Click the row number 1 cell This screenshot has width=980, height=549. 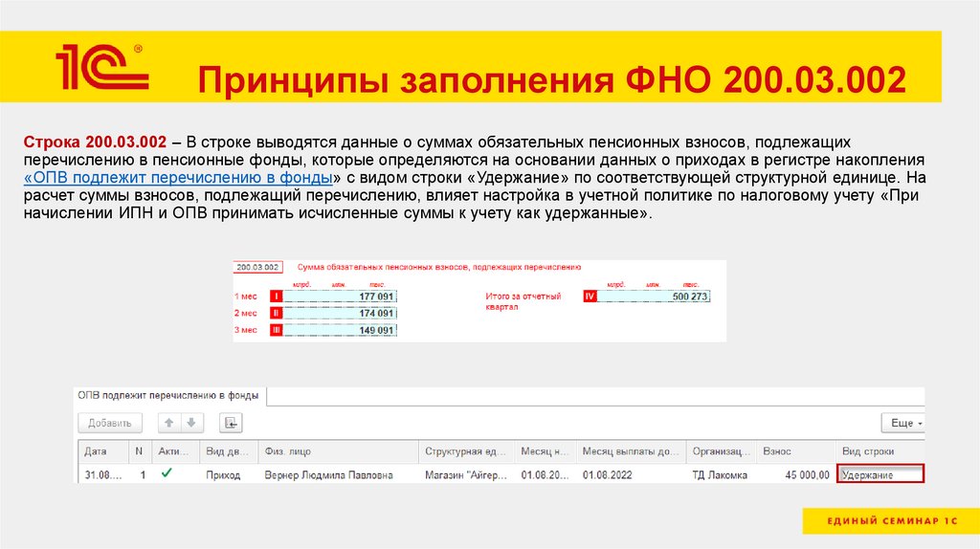pyautogui.click(x=141, y=474)
